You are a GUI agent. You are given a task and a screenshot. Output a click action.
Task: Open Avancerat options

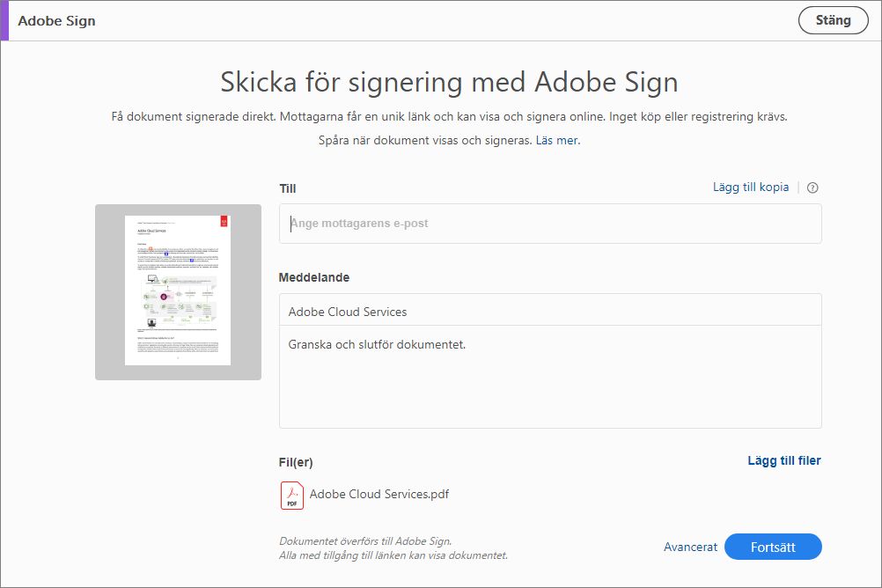click(x=690, y=547)
